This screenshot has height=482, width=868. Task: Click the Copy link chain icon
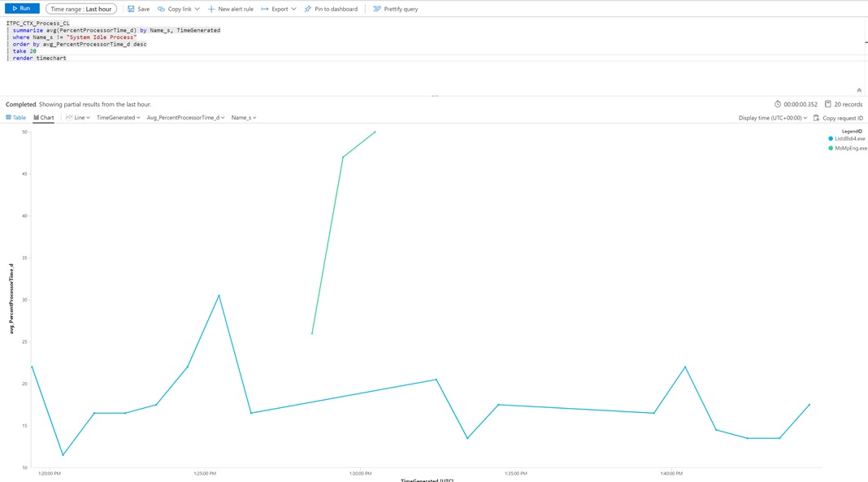coord(161,9)
